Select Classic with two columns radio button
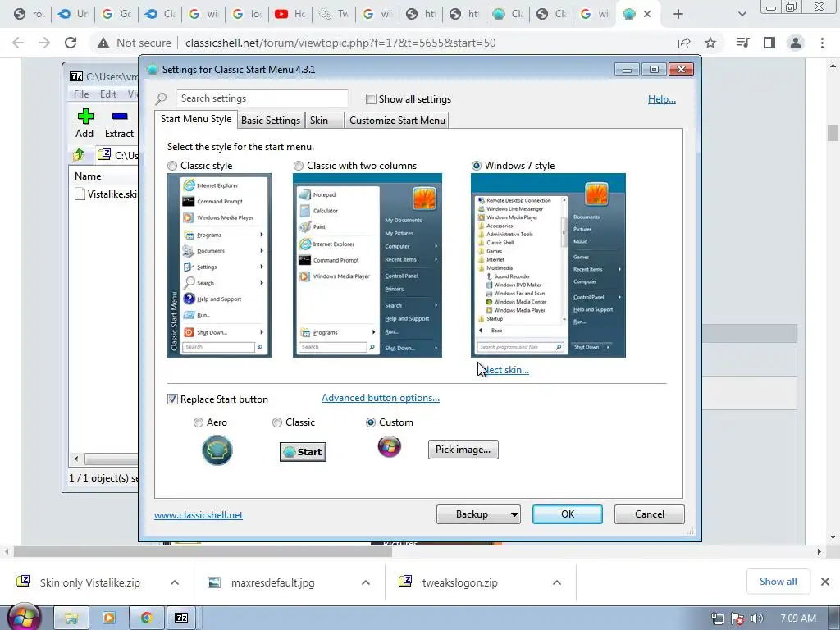 pos(299,166)
